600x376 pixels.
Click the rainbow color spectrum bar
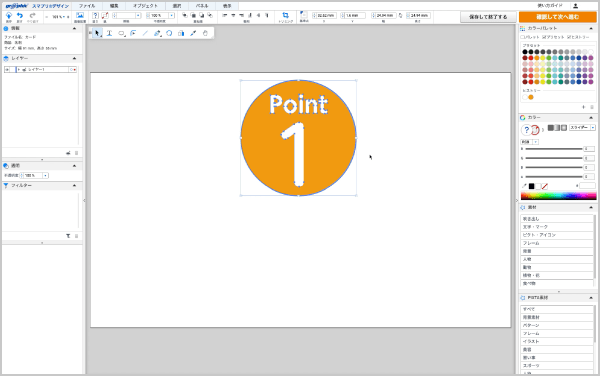pos(558,196)
